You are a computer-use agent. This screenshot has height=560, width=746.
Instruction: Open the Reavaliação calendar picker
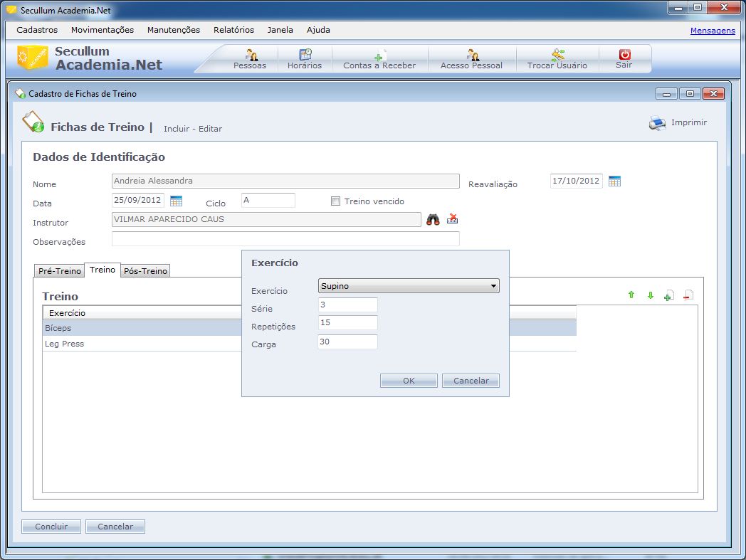(614, 181)
